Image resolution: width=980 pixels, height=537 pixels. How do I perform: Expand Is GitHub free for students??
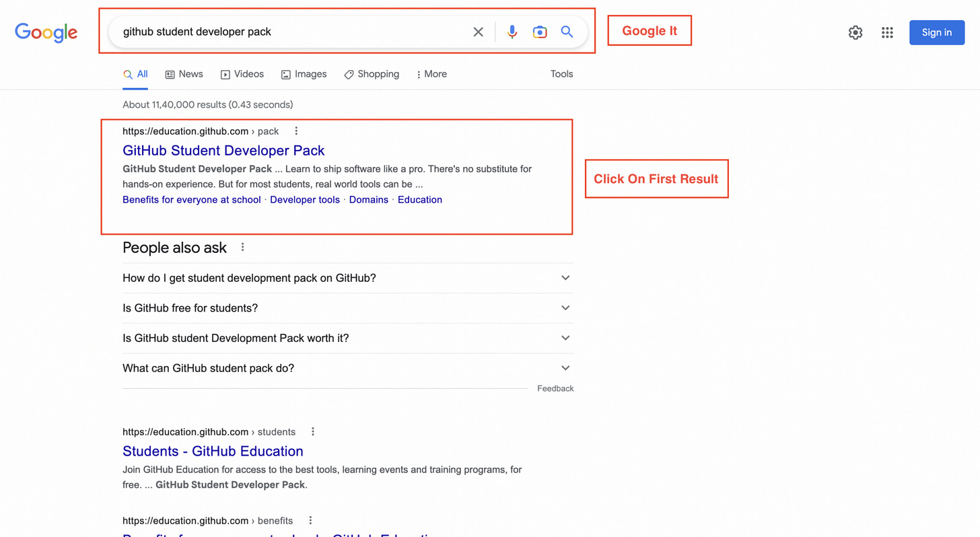[348, 308]
